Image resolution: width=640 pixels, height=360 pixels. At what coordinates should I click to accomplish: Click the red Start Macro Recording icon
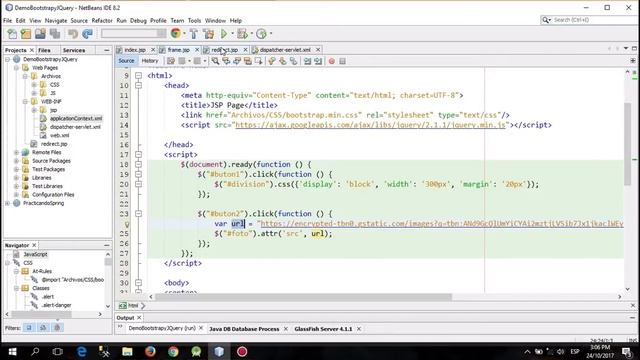coord(332,61)
